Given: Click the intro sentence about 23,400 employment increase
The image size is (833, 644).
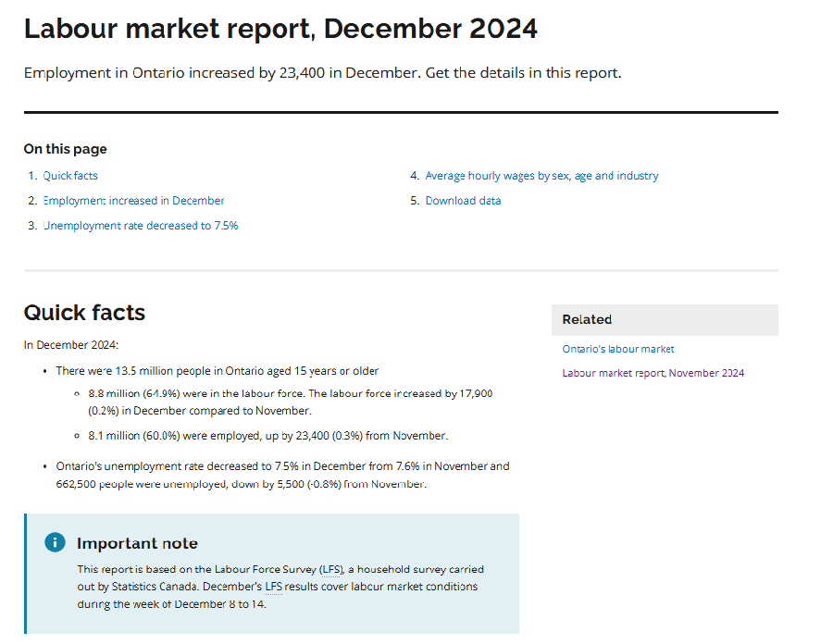Looking at the screenshot, I should (x=322, y=73).
